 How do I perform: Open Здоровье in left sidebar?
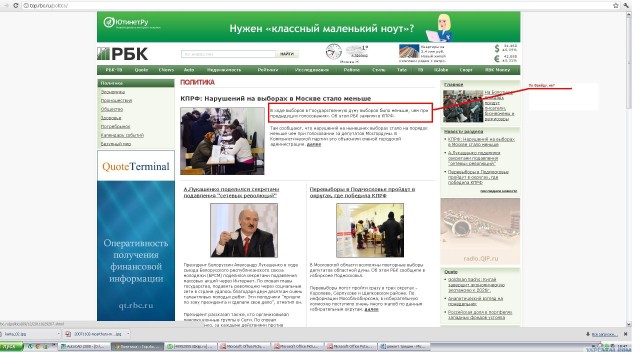[x=111, y=118]
